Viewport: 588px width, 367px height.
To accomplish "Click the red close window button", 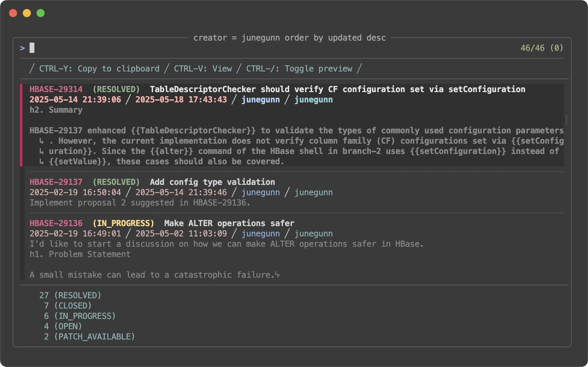I will pos(13,13).
